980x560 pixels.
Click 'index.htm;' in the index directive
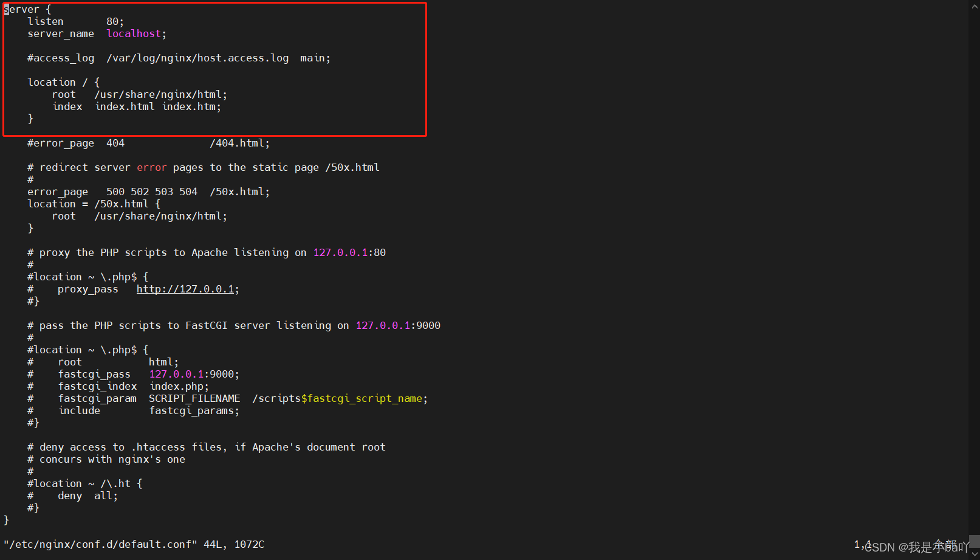(191, 107)
